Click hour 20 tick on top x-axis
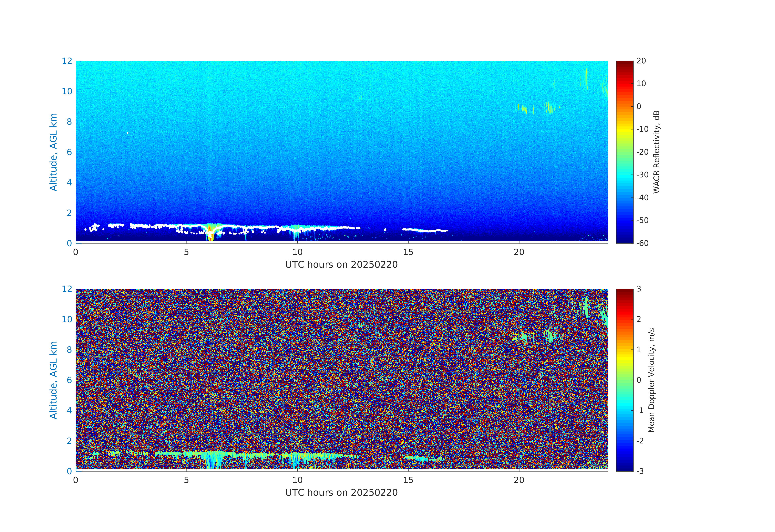 click(519, 252)
